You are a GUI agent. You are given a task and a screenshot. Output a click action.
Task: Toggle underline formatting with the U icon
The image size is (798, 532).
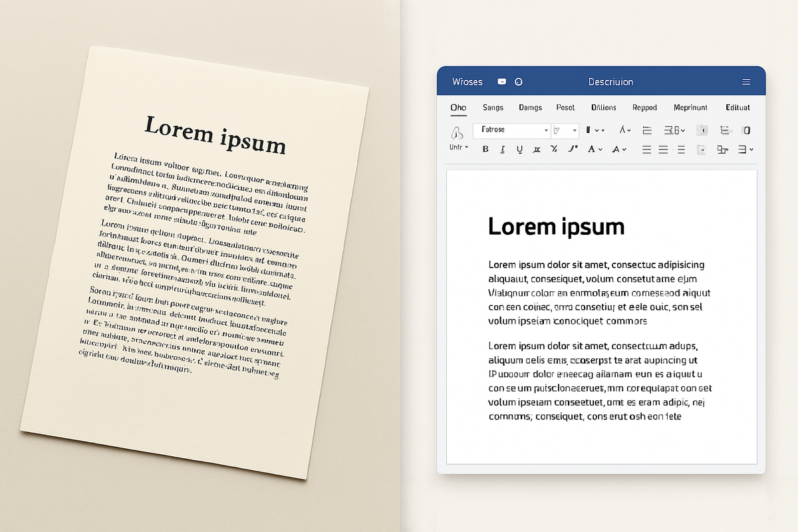click(x=519, y=149)
